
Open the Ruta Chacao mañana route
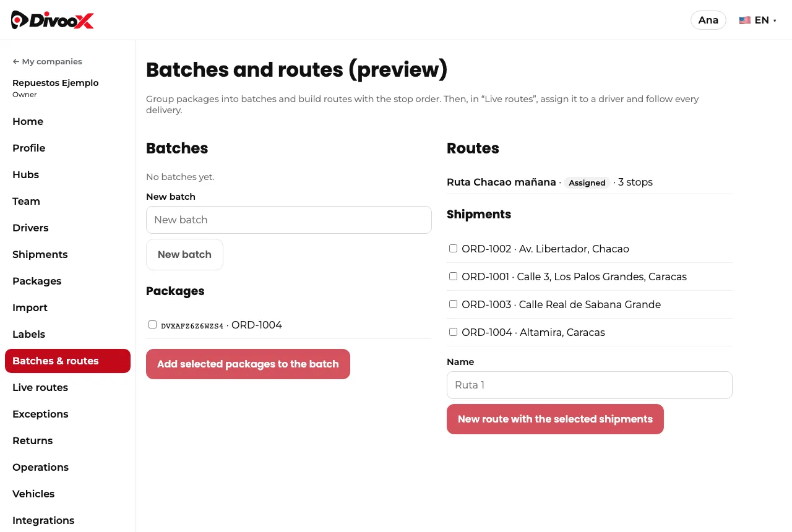(x=501, y=182)
